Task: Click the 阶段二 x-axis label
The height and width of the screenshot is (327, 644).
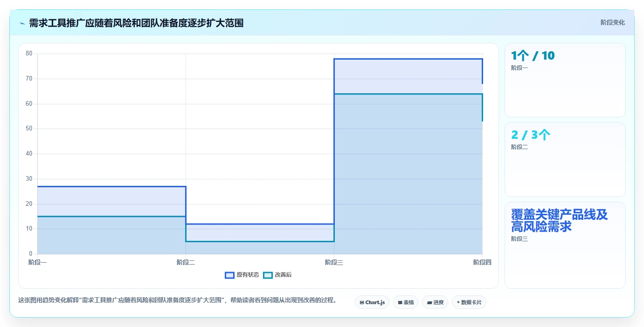Action: point(186,263)
